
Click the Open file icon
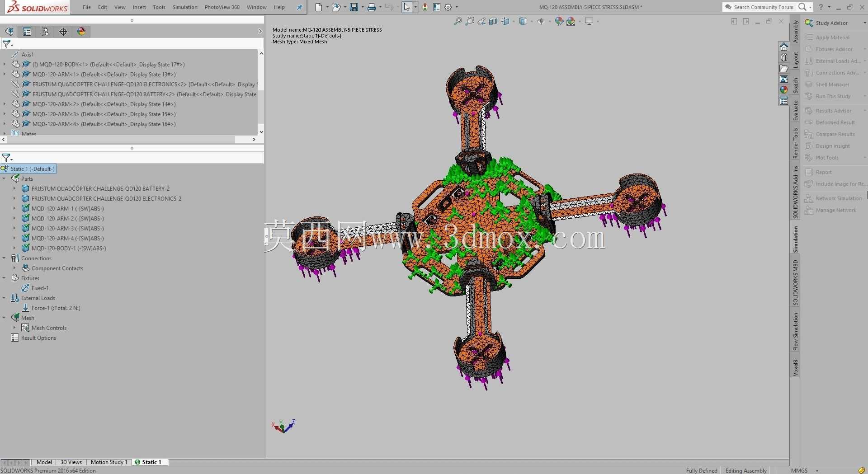(x=335, y=7)
